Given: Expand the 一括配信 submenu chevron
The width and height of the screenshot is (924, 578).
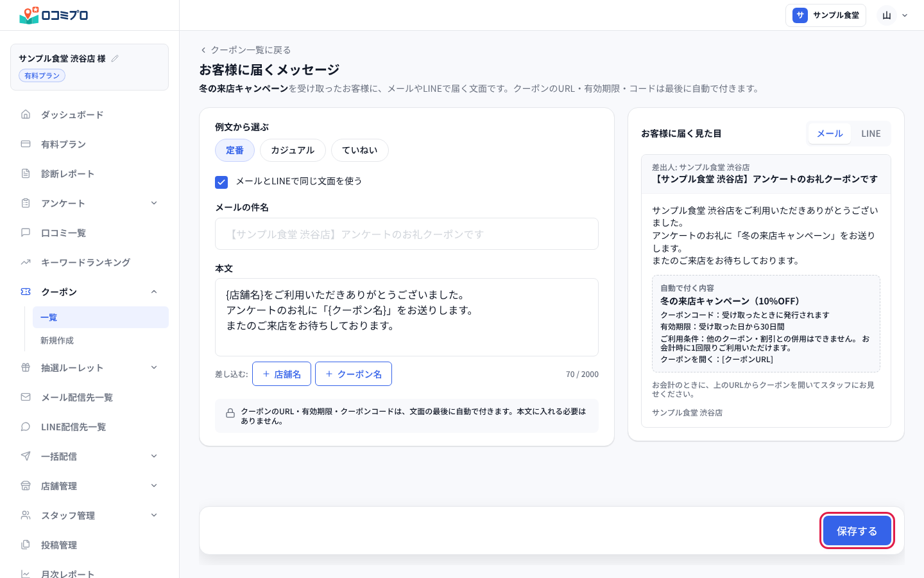Looking at the screenshot, I should point(154,456).
